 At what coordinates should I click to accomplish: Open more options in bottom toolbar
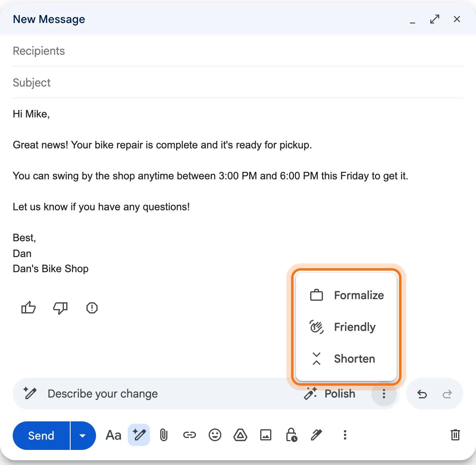pyautogui.click(x=345, y=435)
